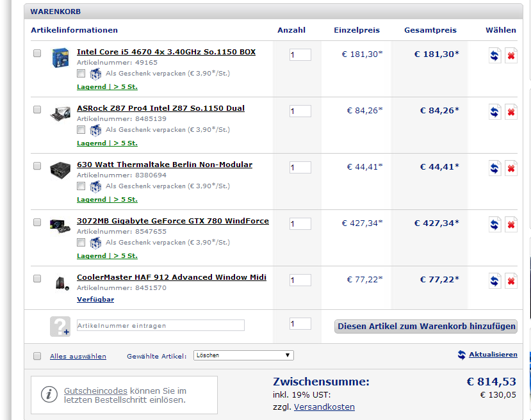Open CoolerMaster HAF 912 Advanced product link

[172, 277]
